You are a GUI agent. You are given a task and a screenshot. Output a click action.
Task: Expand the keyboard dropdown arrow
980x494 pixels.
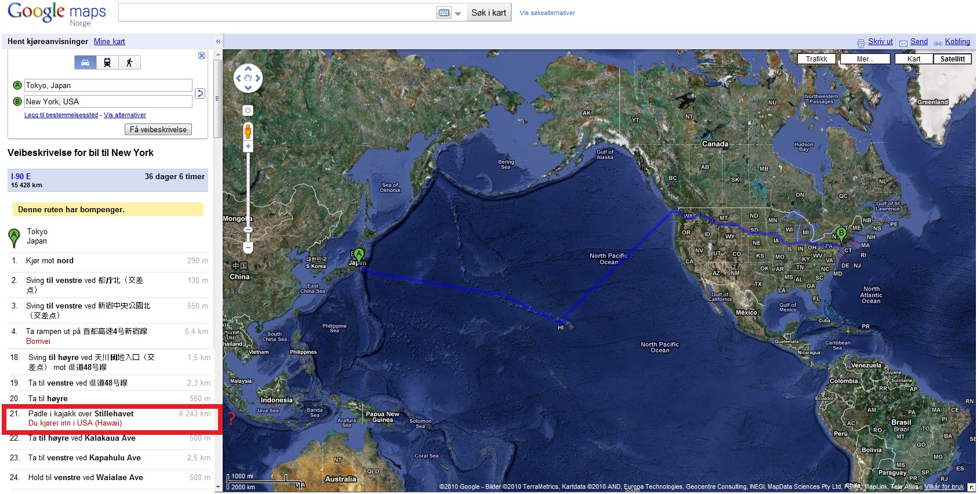click(458, 13)
